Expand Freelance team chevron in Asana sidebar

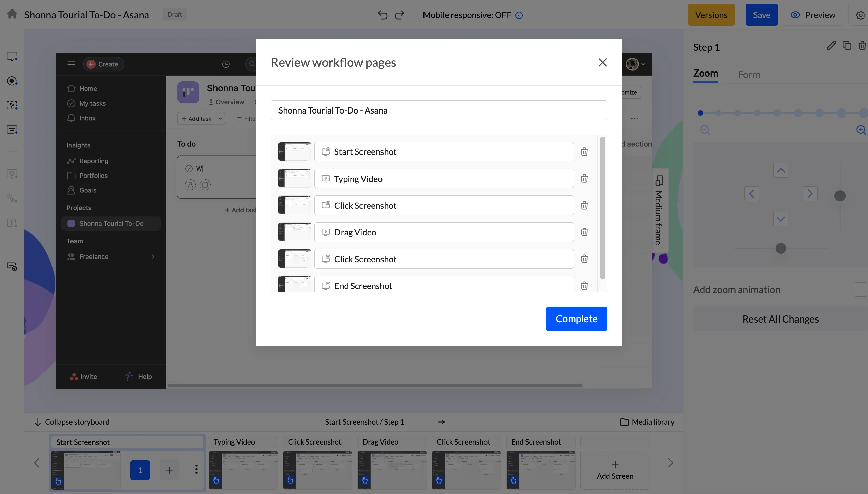[153, 256]
